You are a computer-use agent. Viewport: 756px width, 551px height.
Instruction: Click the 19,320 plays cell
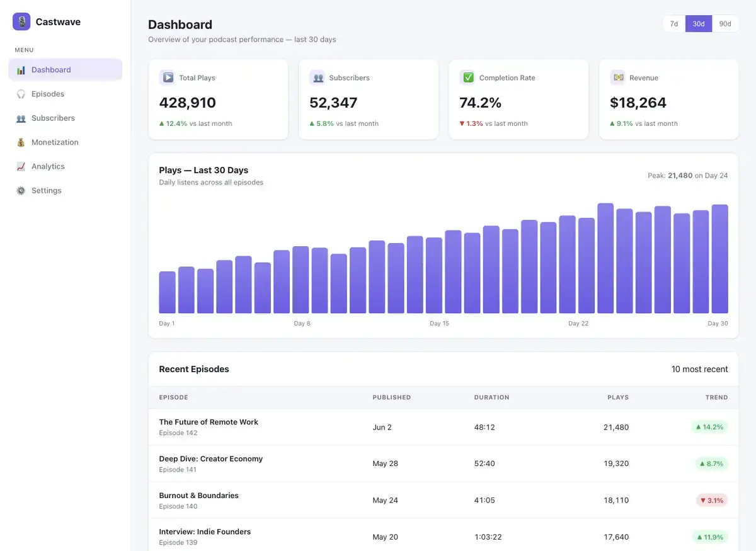tap(616, 463)
